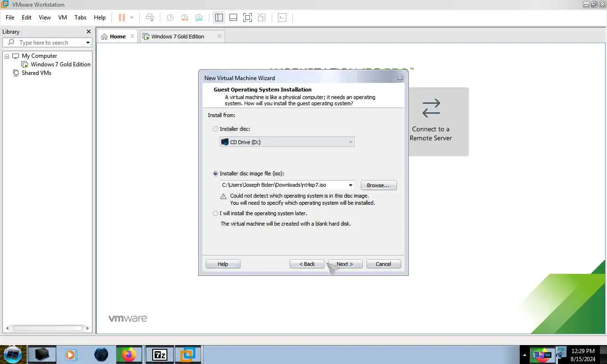Close the Windows 7 Gold Edition tab

tap(219, 36)
